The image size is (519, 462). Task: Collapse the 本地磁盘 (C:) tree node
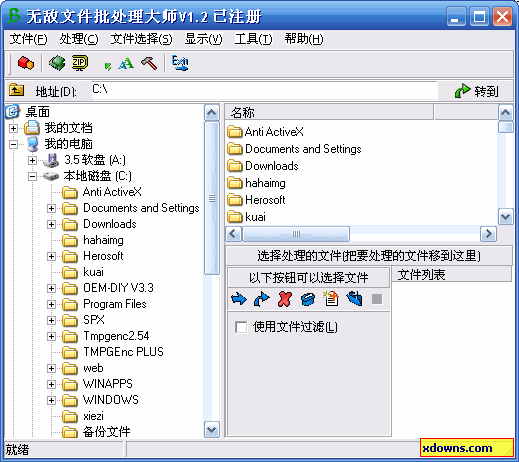click(32, 176)
